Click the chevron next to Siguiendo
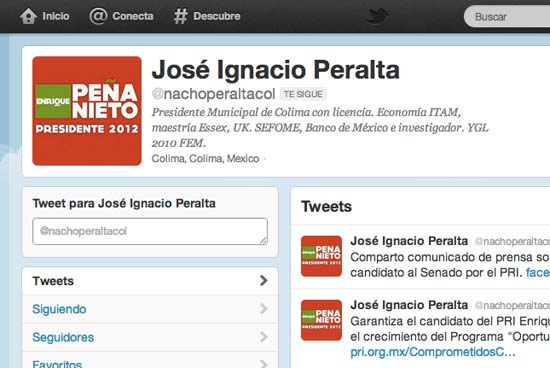Screen dimensions: 550x368 click(264, 309)
